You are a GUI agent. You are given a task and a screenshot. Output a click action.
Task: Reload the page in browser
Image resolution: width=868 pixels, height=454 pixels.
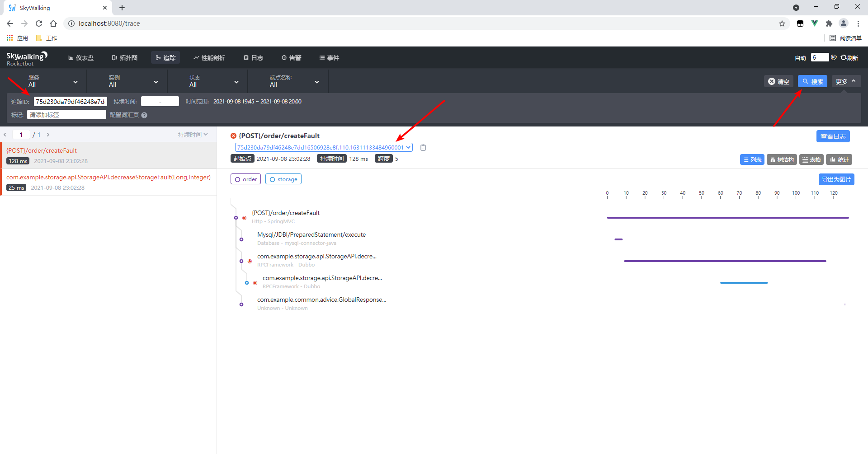(x=39, y=23)
